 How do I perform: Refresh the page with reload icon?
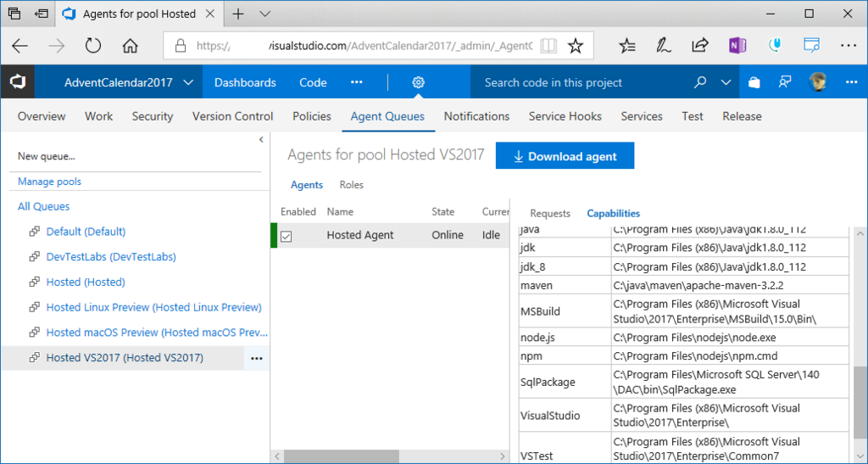pyautogui.click(x=93, y=46)
